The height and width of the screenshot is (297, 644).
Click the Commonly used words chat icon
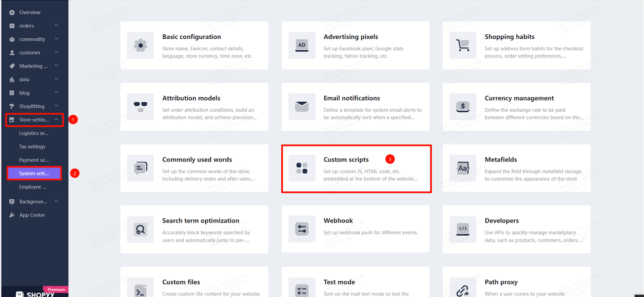[x=140, y=168]
